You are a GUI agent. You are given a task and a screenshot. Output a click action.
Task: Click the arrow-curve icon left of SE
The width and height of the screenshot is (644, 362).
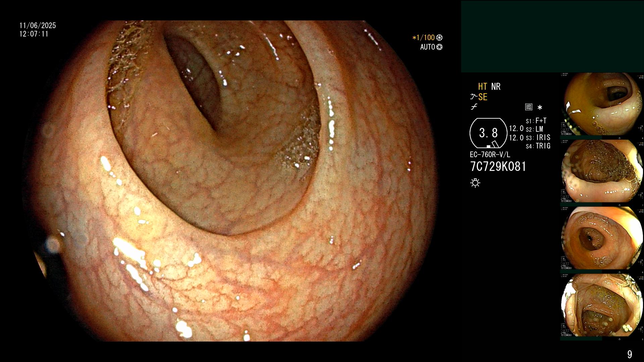pyautogui.click(x=474, y=97)
